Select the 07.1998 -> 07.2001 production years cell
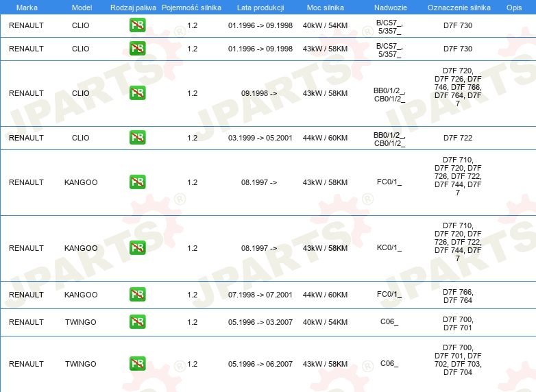The image size is (536, 392). tap(260, 295)
